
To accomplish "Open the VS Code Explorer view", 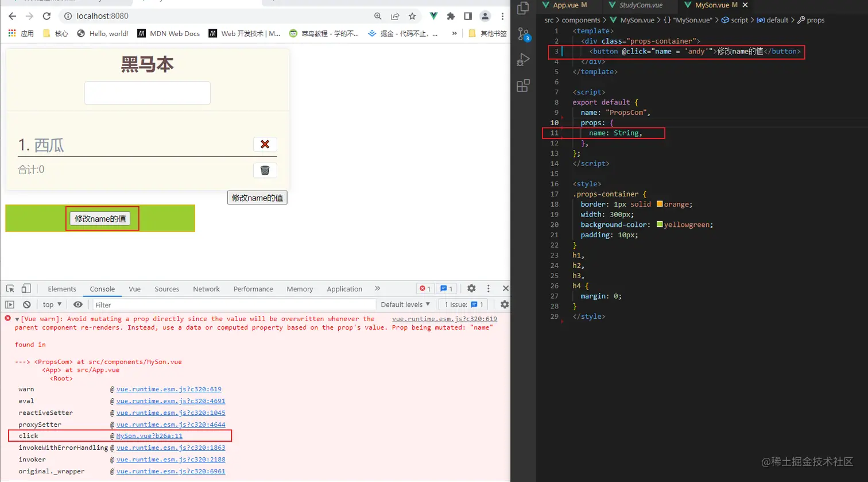I will tap(523, 8).
